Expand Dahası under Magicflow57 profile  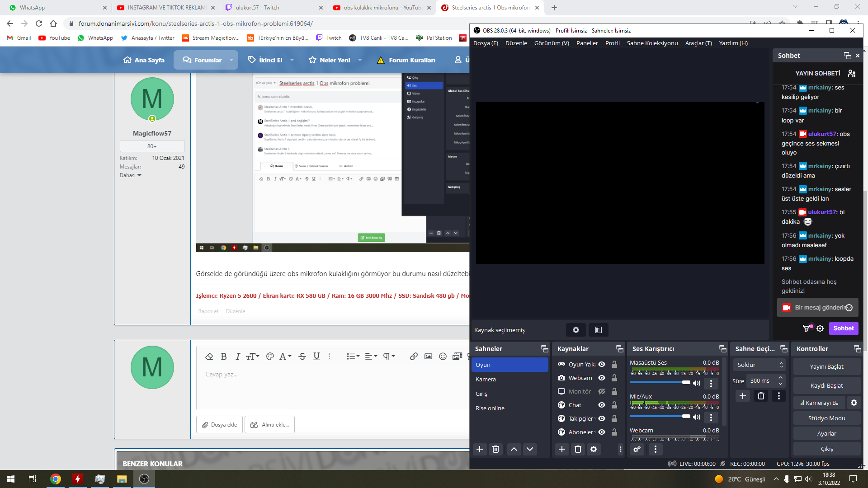pyautogui.click(x=130, y=175)
